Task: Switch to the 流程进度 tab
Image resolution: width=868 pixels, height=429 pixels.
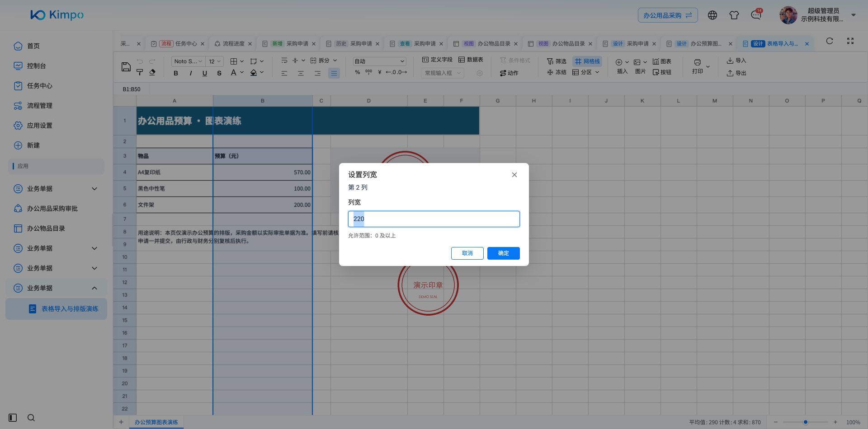Action: [x=233, y=44]
